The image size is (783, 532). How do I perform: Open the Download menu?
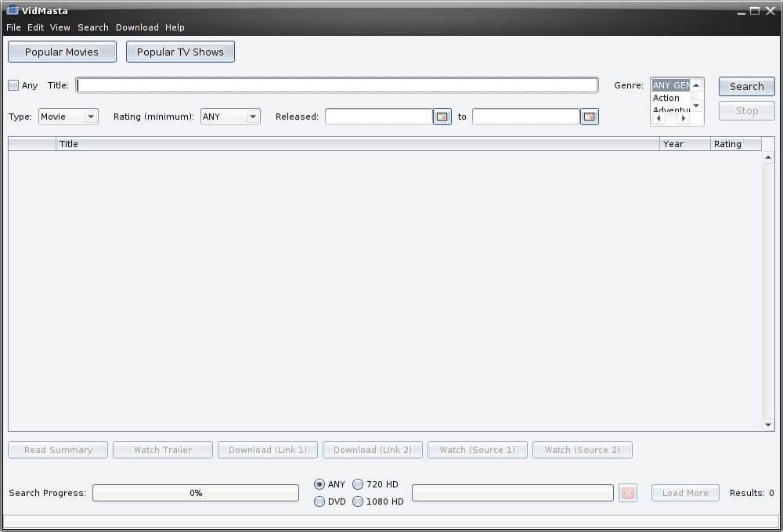(x=137, y=27)
